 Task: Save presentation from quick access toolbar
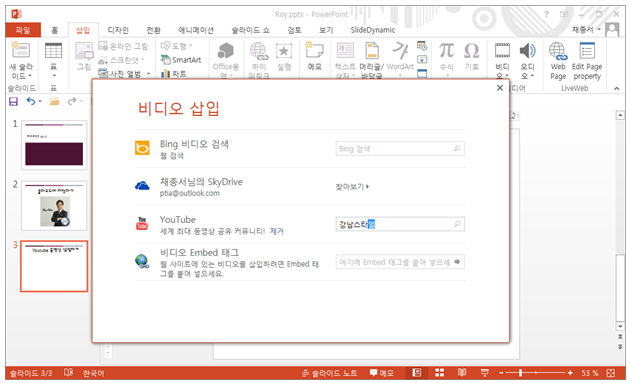pyautogui.click(x=13, y=101)
